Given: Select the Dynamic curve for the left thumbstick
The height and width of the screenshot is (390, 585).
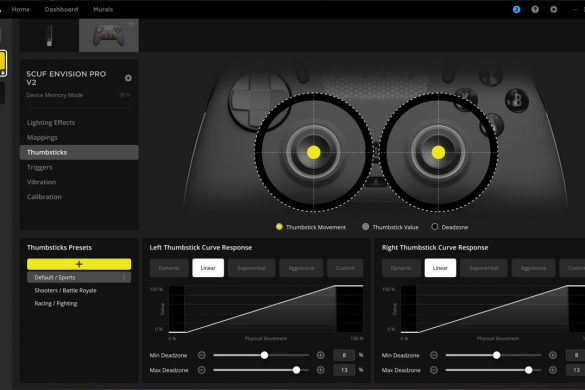Looking at the screenshot, I should click(x=169, y=268).
